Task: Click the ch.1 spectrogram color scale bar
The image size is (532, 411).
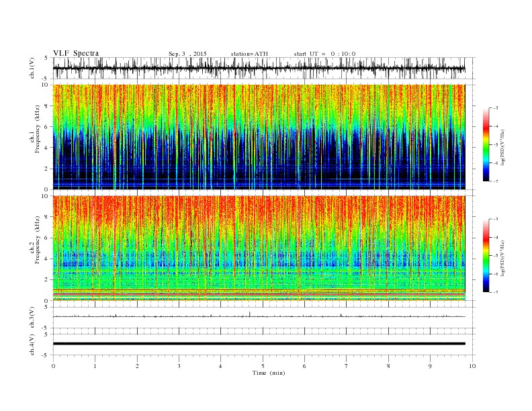Action: coord(486,144)
